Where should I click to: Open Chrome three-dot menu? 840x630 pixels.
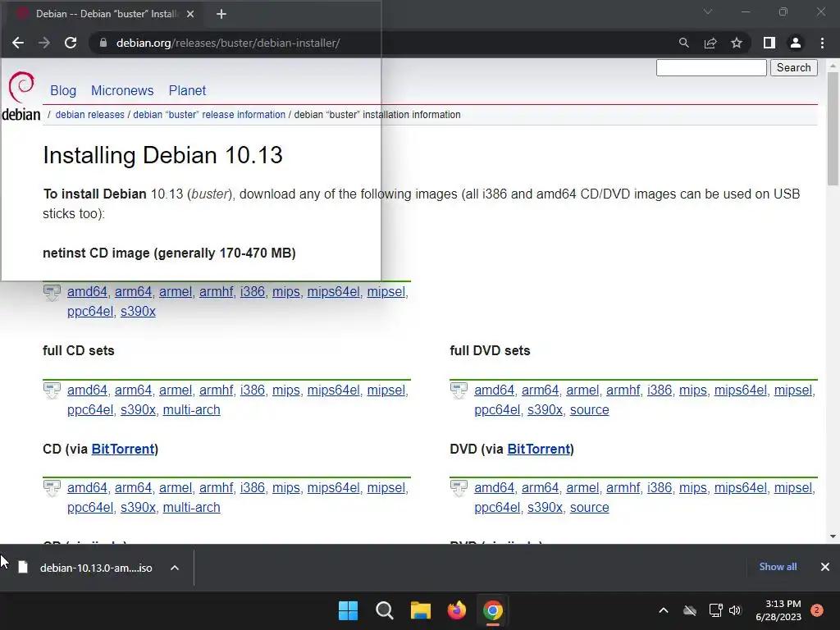[x=822, y=43]
